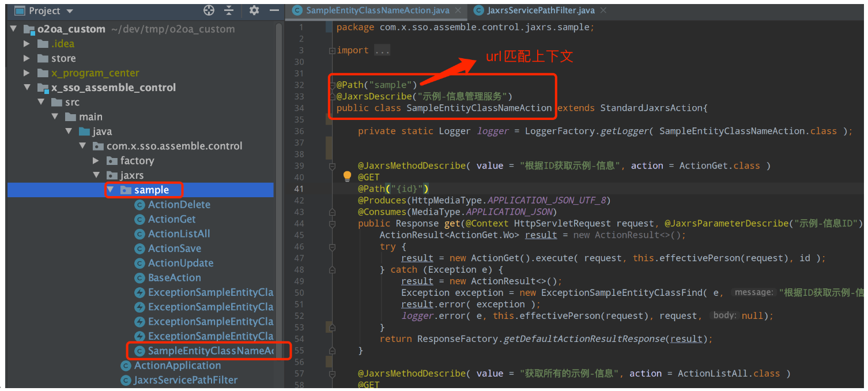Expand the folded import statements

[x=382, y=51]
